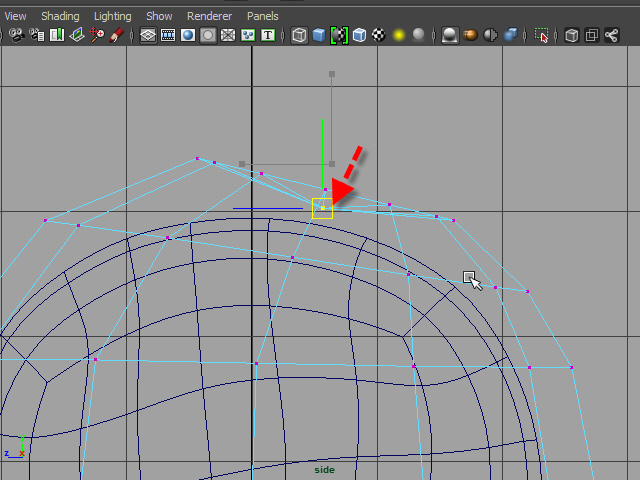Expand the Panels menu
The image size is (640, 480).
click(x=263, y=16)
